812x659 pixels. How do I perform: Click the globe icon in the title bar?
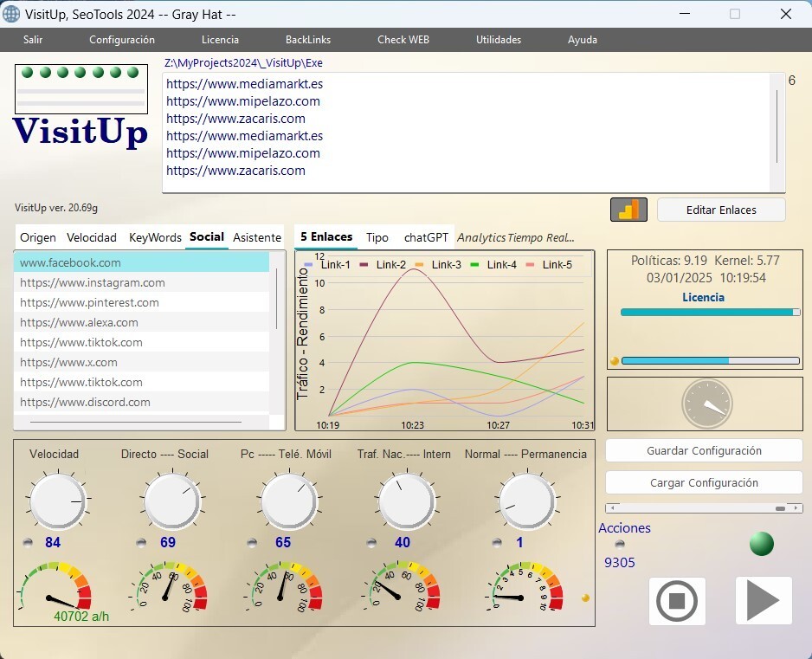[x=12, y=14]
